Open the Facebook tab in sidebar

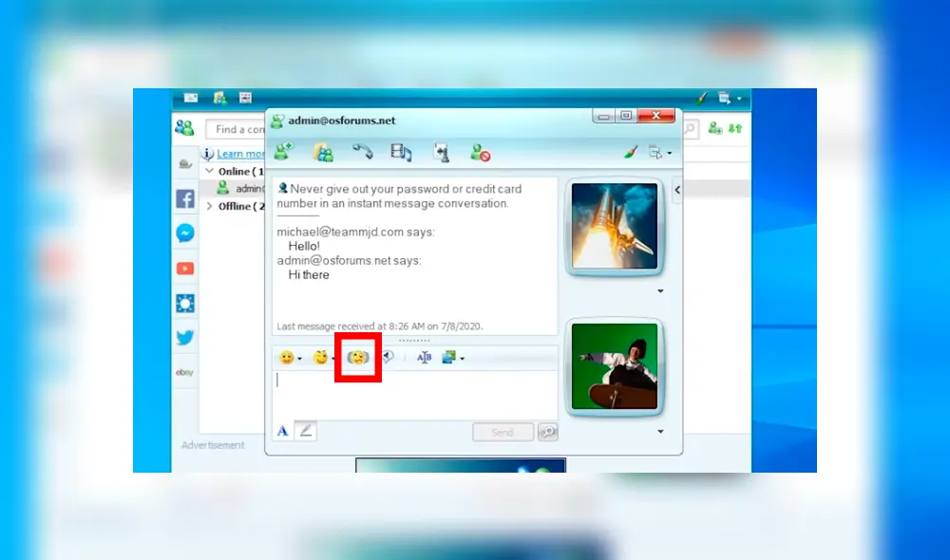185,199
